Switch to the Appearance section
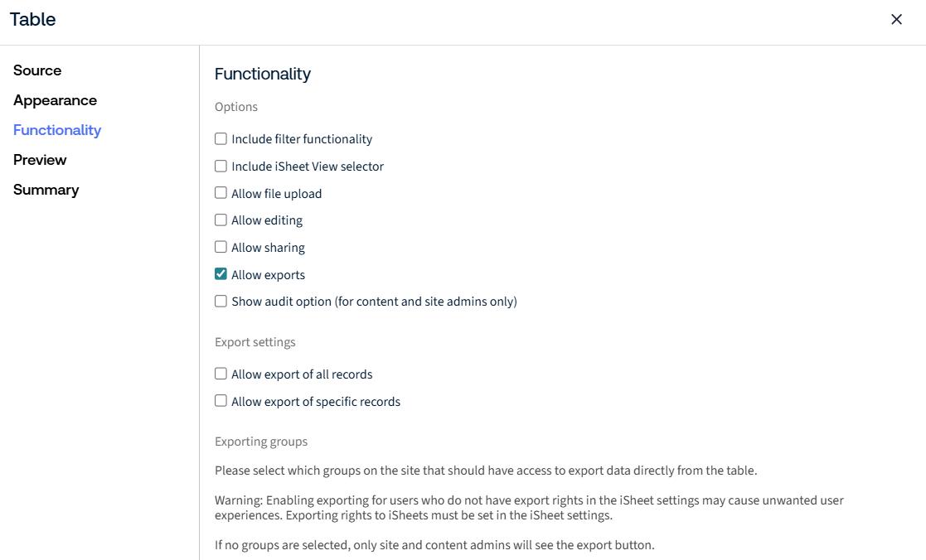This screenshot has height=560, width=926. coord(55,100)
